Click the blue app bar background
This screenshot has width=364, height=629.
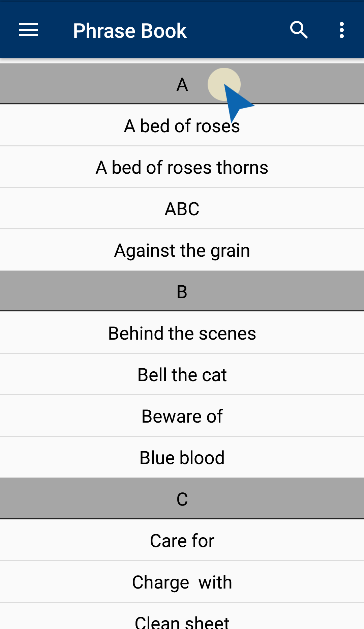[236, 30]
